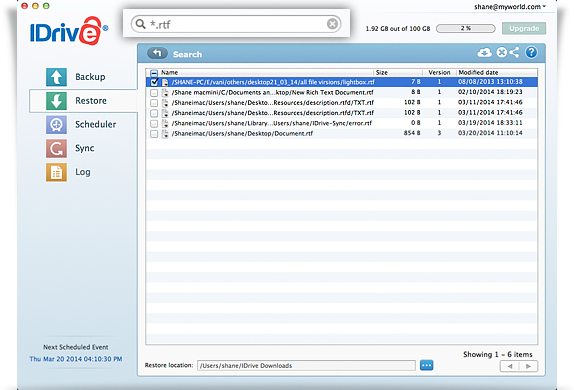
Task: Click the delete X icon in header
Action: 502,52
